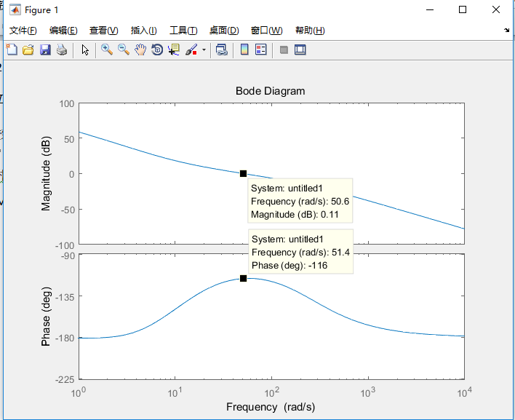This screenshot has width=515, height=420.
Task: Click the Hide Plot Tools icon
Action: (x=284, y=50)
